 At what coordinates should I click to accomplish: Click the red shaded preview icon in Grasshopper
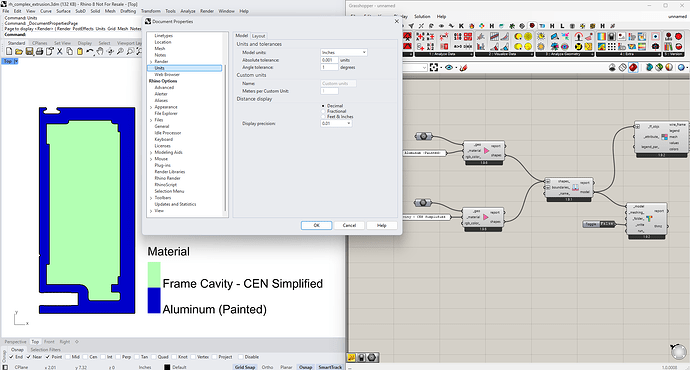click(633, 67)
